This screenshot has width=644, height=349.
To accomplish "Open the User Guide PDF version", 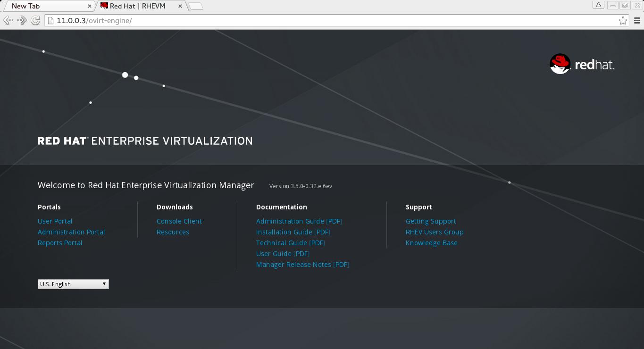I will tap(301, 254).
